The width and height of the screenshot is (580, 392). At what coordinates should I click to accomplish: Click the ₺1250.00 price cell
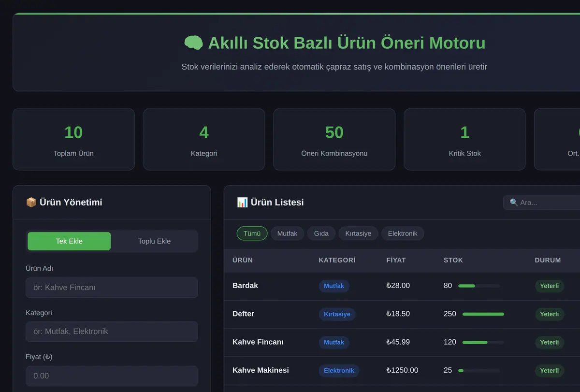point(403,370)
